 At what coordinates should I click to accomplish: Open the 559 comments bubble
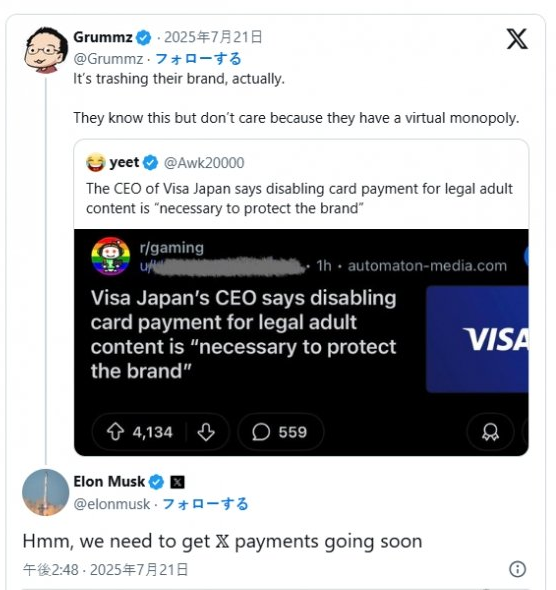pos(280,432)
